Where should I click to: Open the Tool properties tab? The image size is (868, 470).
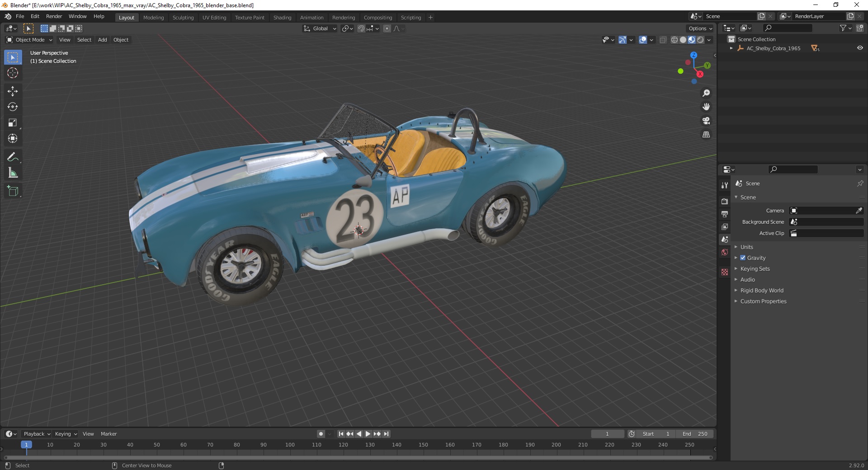725,185
